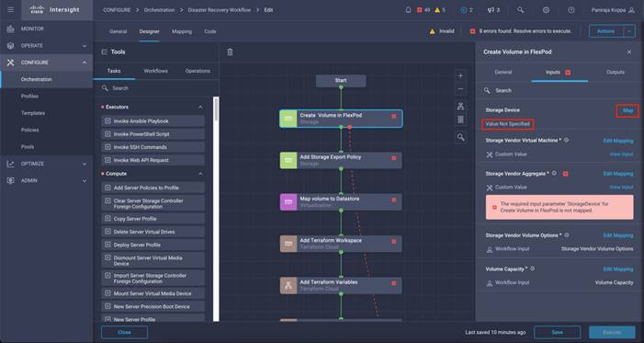Switch to the Code tab
Image resolution: width=644 pixels, height=343 pixels.
click(x=209, y=31)
